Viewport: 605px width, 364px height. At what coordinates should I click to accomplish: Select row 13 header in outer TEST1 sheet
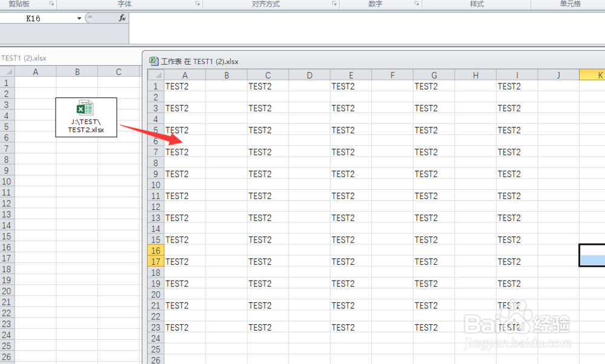click(x=7, y=215)
